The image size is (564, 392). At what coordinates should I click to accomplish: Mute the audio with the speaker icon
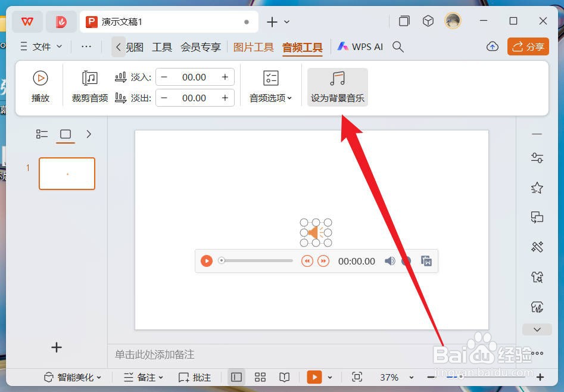pyautogui.click(x=390, y=261)
